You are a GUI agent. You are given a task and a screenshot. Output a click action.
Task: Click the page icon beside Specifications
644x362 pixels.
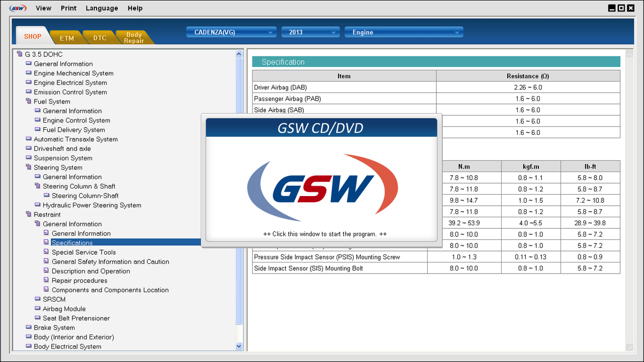[x=47, y=243]
